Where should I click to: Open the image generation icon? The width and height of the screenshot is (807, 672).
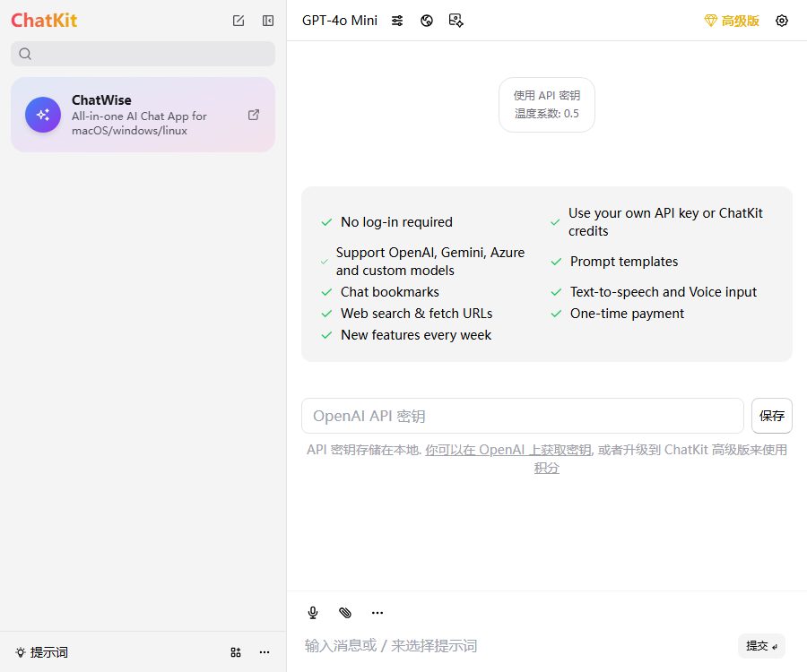tap(456, 21)
